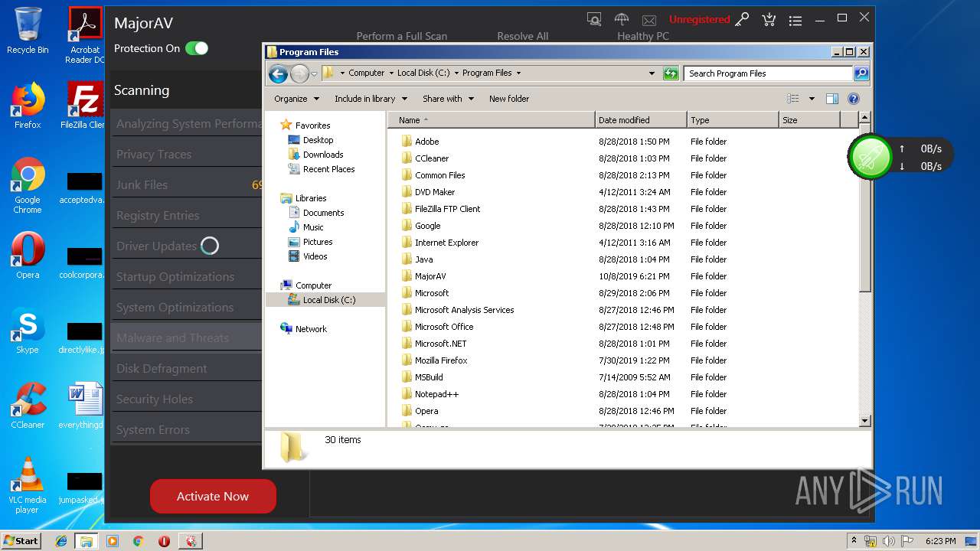This screenshot has height=551, width=980.
Task: Select Desktop under Favorites
Action: (x=310, y=140)
